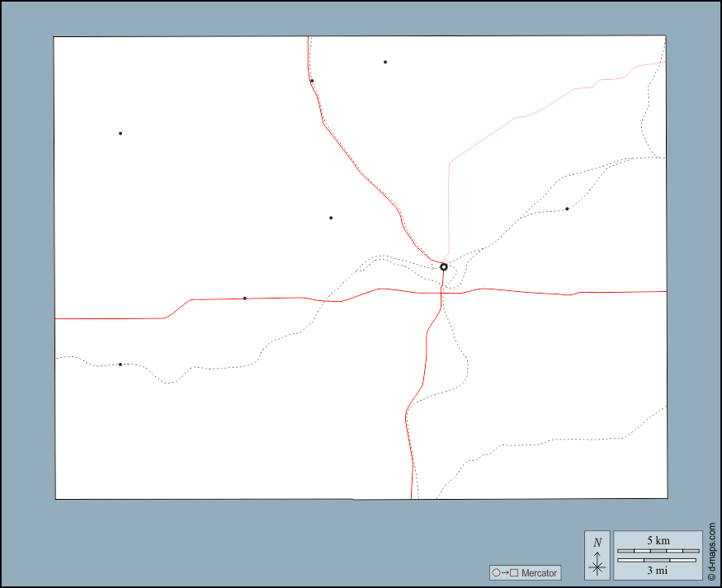Click the town dot on the north-south red road
This screenshot has width=722, height=588.
tap(312, 81)
